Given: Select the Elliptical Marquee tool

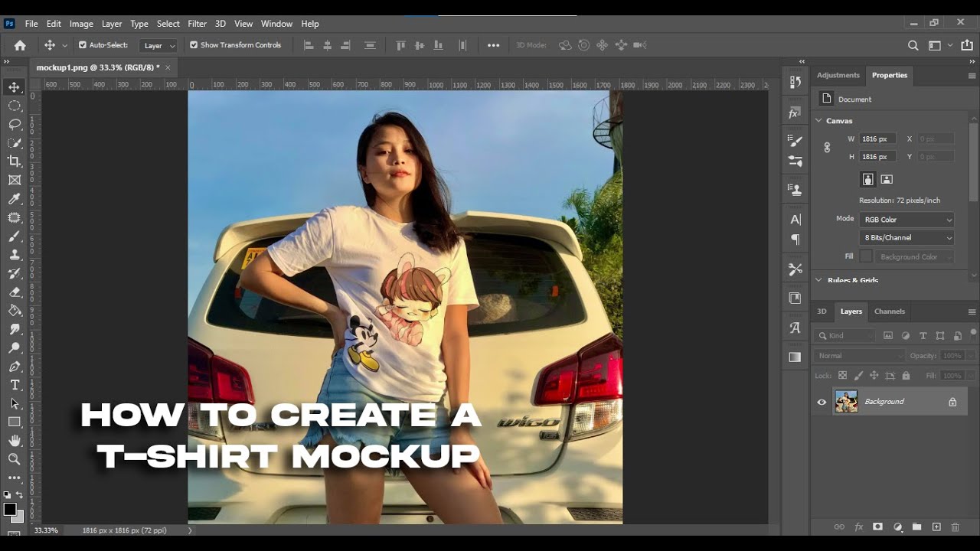Looking at the screenshot, I should (15, 106).
